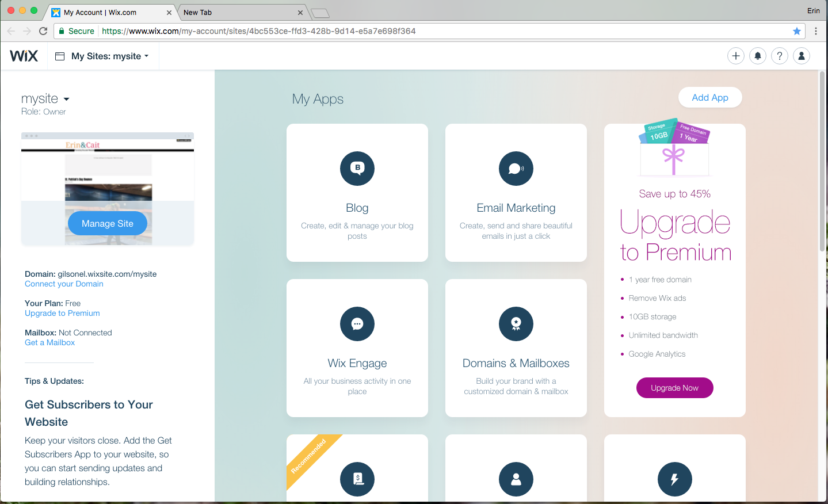Switch to My Account | Wix.com tab
The image size is (828, 504).
tap(110, 12)
